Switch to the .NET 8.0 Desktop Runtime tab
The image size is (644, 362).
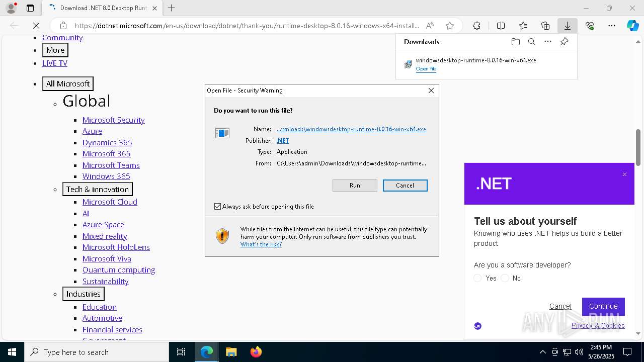102,8
